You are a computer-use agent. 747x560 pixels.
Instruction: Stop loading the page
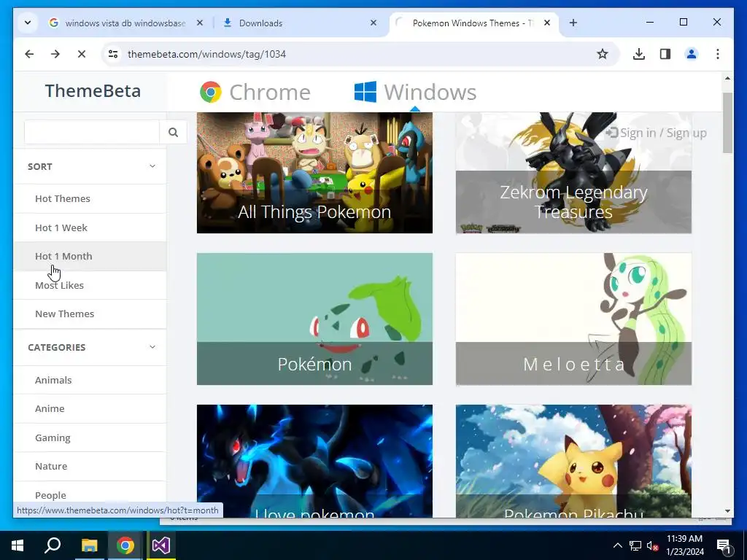point(82,54)
